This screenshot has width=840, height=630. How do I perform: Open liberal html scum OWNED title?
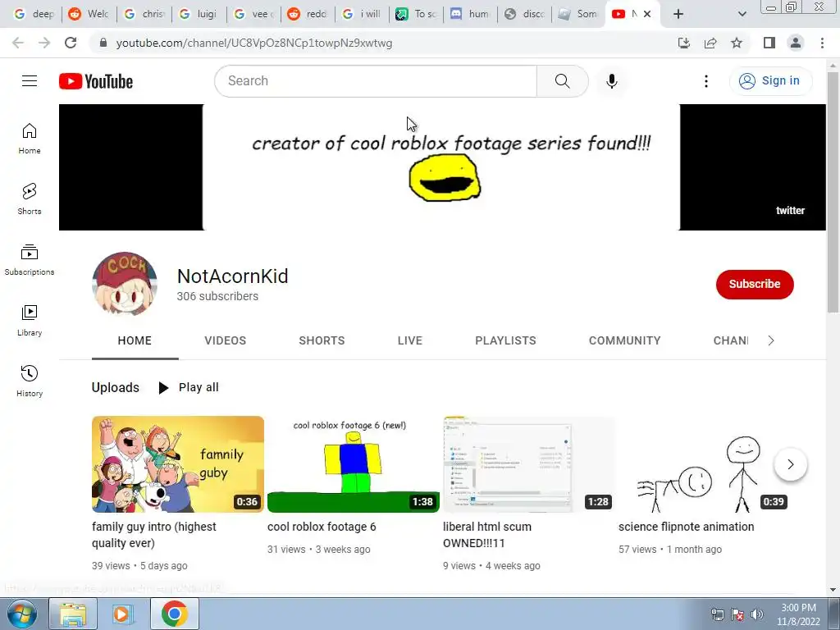click(487, 535)
